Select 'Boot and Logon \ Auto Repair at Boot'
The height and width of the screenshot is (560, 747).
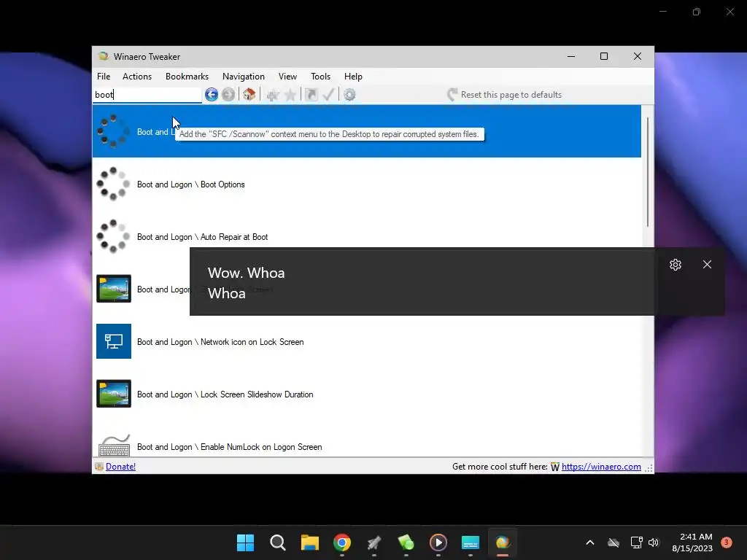tap(367, 237)
